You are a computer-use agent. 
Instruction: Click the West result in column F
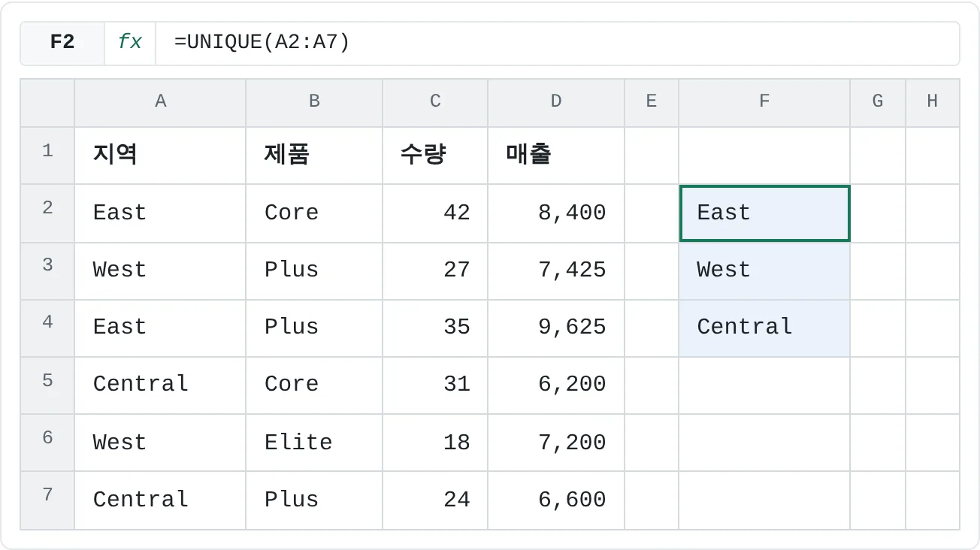764,270
